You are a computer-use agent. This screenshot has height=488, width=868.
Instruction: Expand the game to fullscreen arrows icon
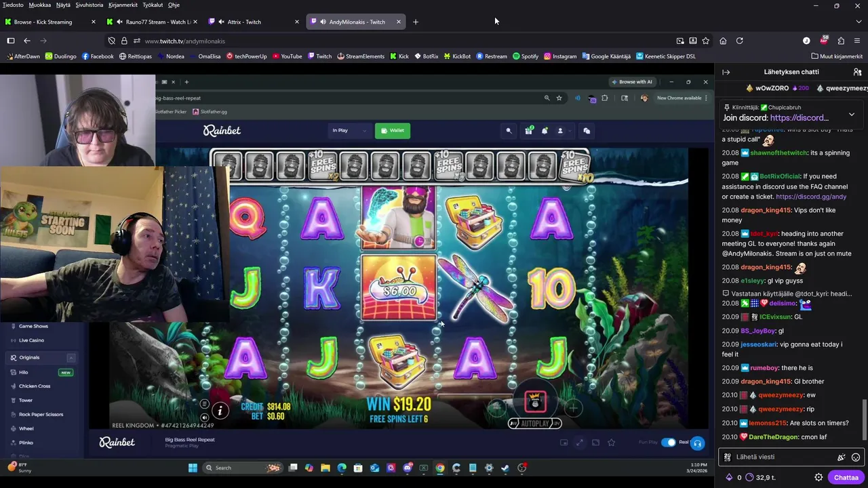click(579, 443)
